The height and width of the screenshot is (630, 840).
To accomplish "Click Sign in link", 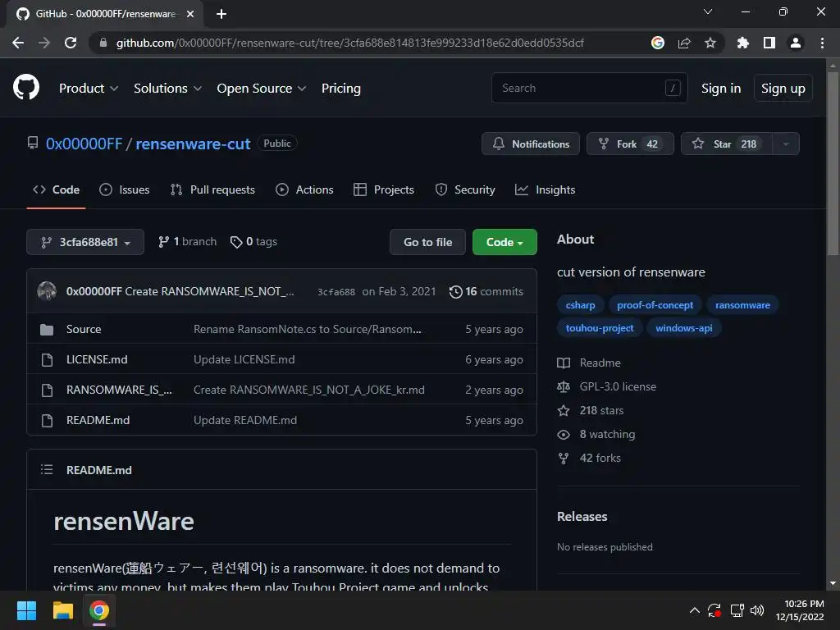I will (721, 88).
